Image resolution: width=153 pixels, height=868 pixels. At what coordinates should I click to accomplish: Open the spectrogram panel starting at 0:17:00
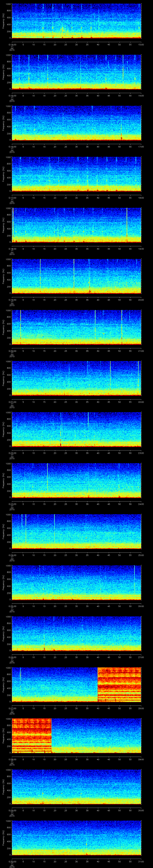[x=76, y=174]
